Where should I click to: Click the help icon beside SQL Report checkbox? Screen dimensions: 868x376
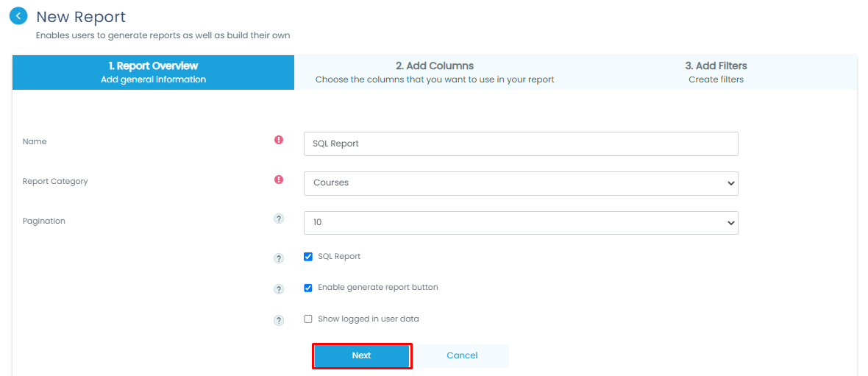(x=279, y=258)
